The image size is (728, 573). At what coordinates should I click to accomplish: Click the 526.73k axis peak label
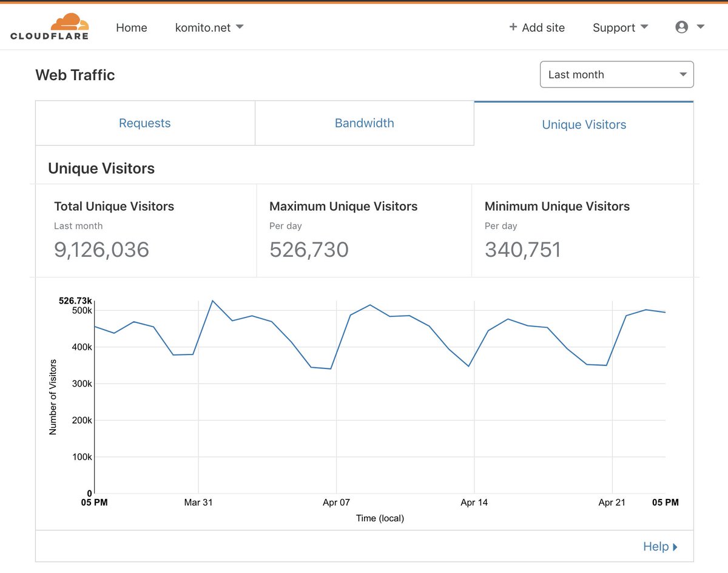tap(75, 300)
